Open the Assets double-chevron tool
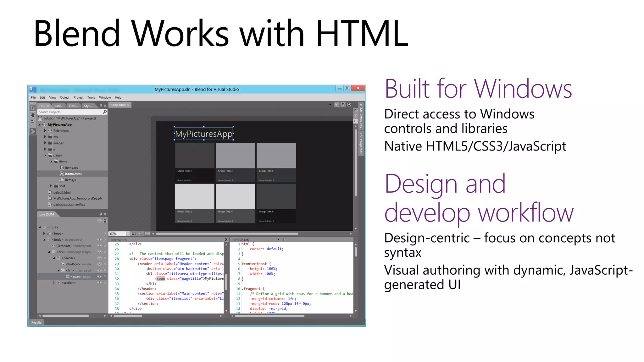 point(33,131)
